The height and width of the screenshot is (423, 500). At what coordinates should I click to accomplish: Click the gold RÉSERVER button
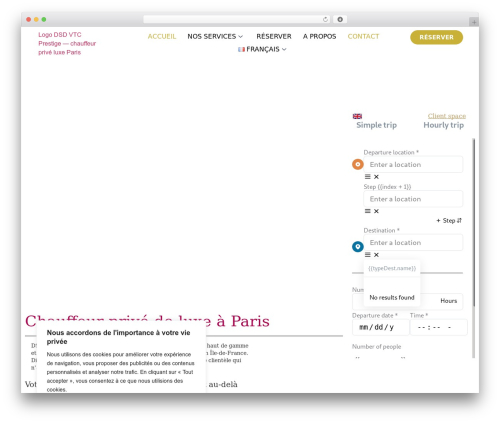[436, 37]
